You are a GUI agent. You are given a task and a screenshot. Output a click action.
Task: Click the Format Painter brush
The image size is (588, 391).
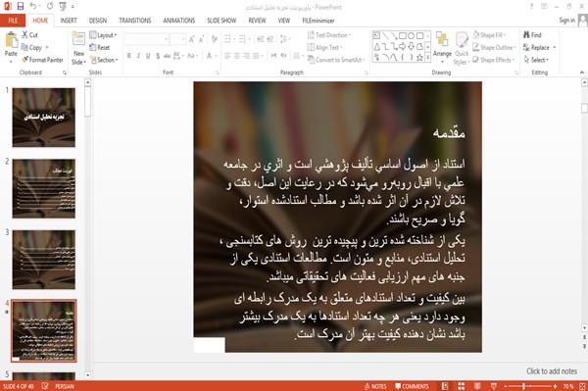pyautogui.click(x=42, y=60)
